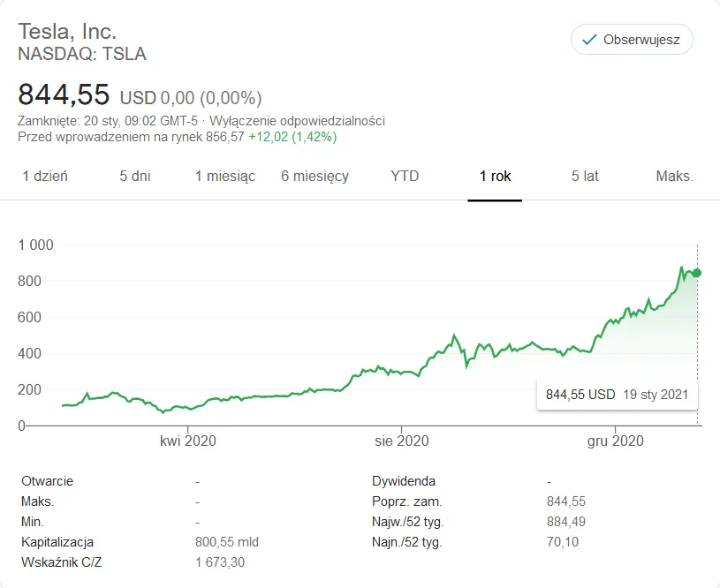
Task: Switch to the 1 dzień tab
Action: point(45,177)
